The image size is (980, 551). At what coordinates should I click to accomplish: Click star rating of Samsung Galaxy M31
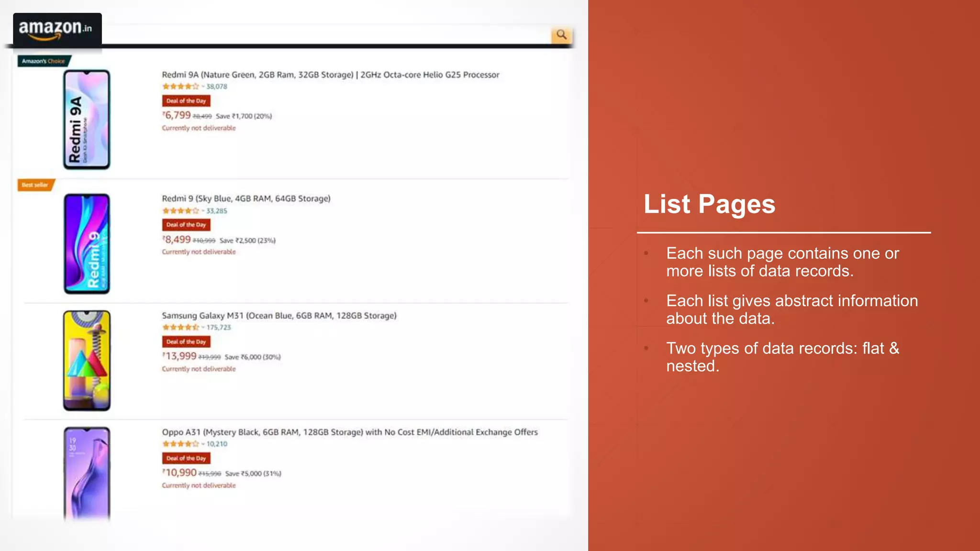[x=180, y=328]
